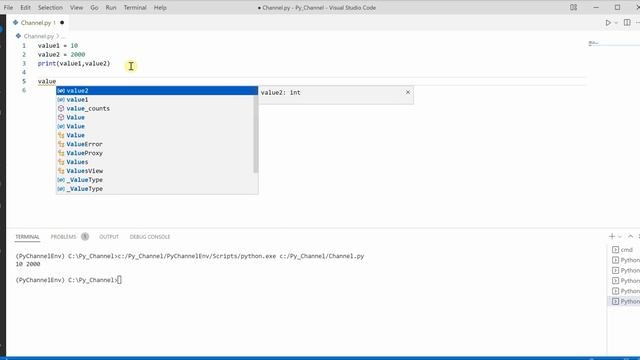Click line 1 code value1 = 10
Viewport: 640px width, 360px height.
coord(58,46)
